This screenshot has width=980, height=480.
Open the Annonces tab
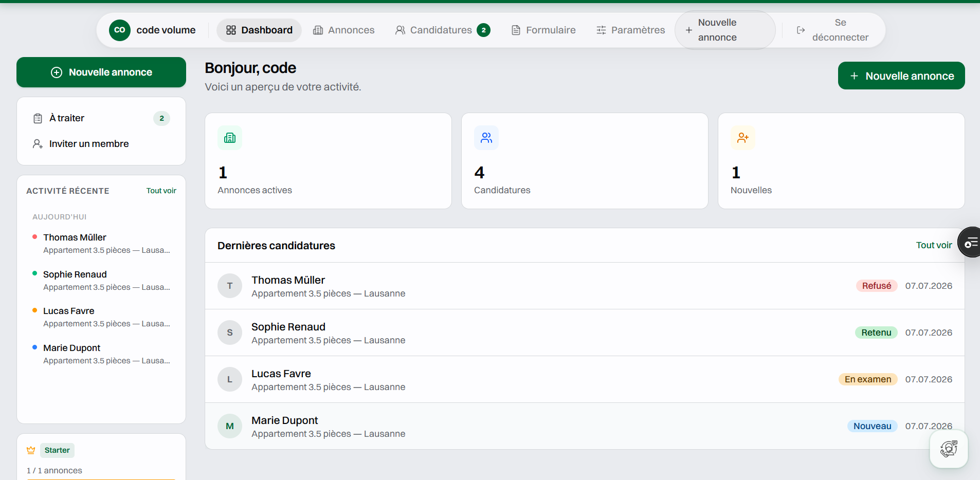(x=344, y=30)
